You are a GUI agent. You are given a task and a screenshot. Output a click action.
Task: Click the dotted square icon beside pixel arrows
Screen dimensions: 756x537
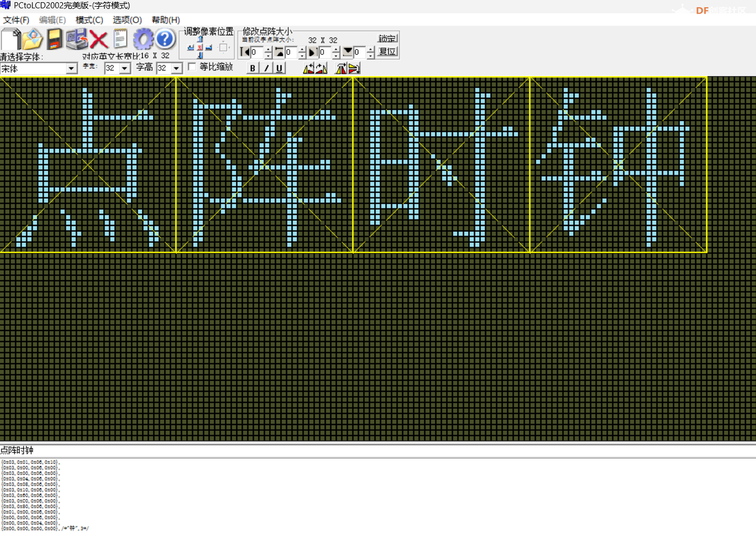coord(223,48)
